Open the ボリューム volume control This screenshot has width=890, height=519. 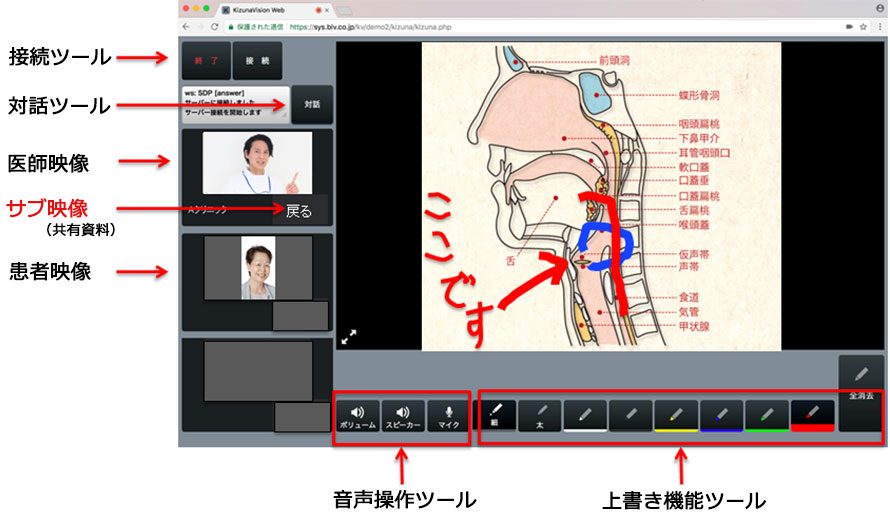[358, 416]
